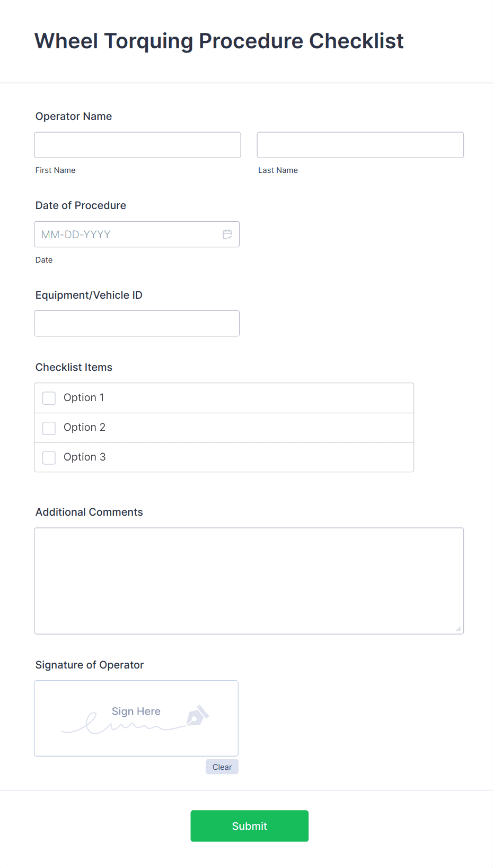Click inside the Additional Comments textarea
The width and height of the screenshot is (493, 868).
[249, 578]
